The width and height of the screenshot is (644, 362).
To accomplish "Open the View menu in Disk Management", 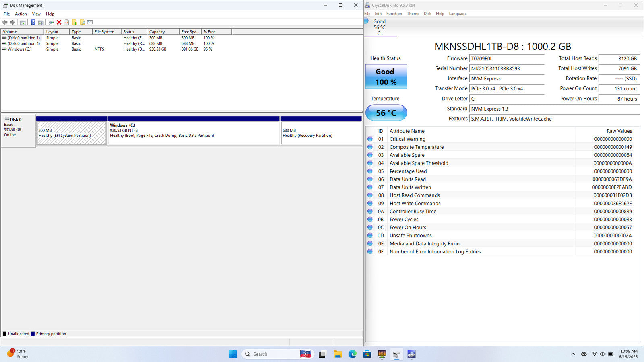I will (36, 14).
